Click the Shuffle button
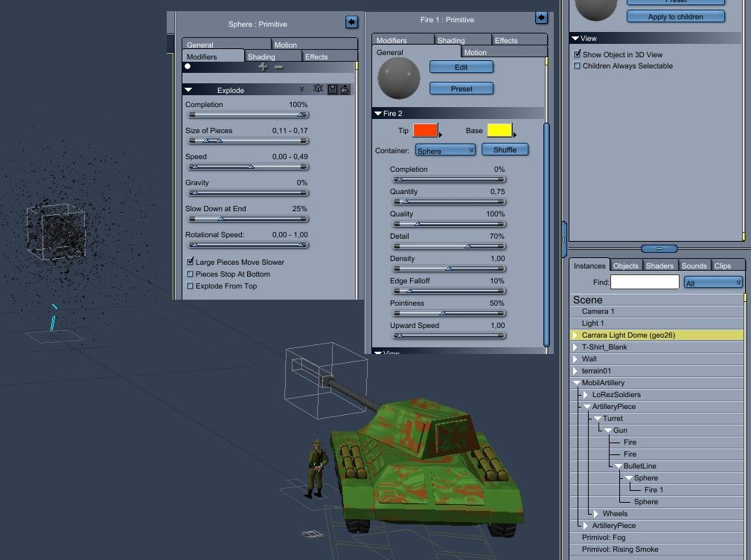This screenshot has width=751, height=560. [x=505, y=149]
